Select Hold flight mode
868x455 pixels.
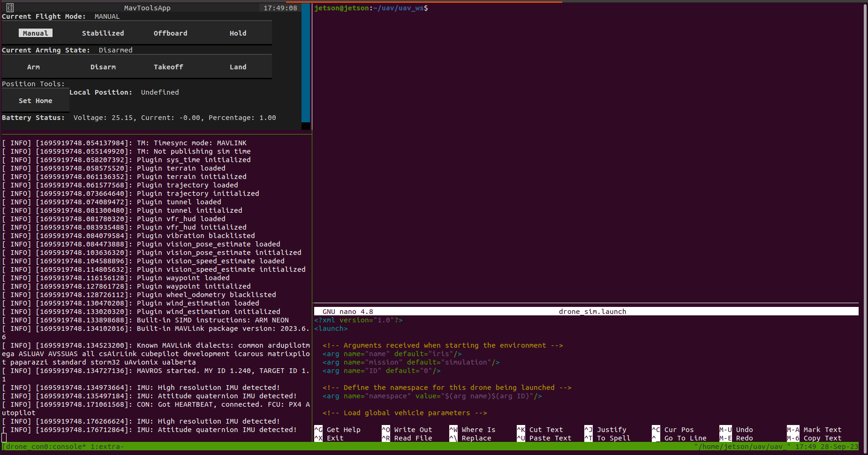[x=238, y=33]
